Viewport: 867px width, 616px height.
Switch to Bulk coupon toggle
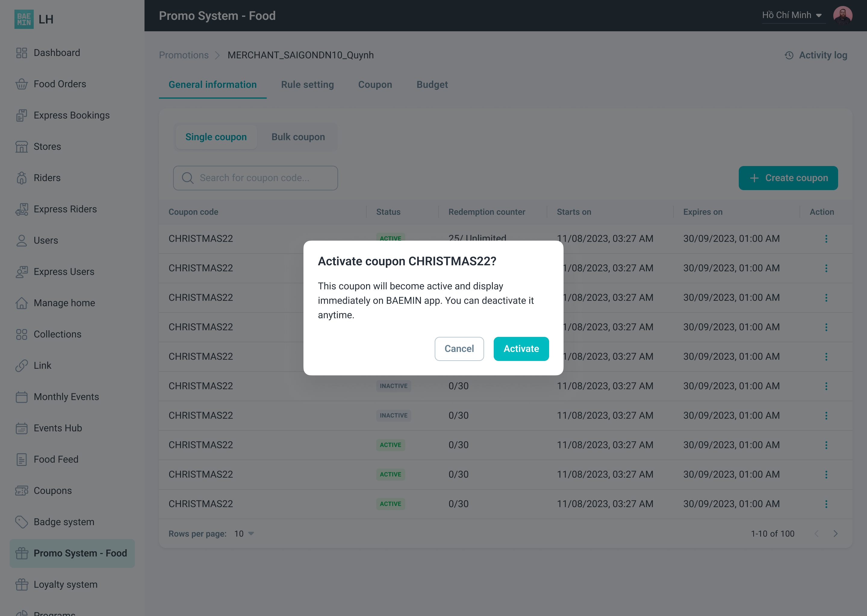(298, 137)
